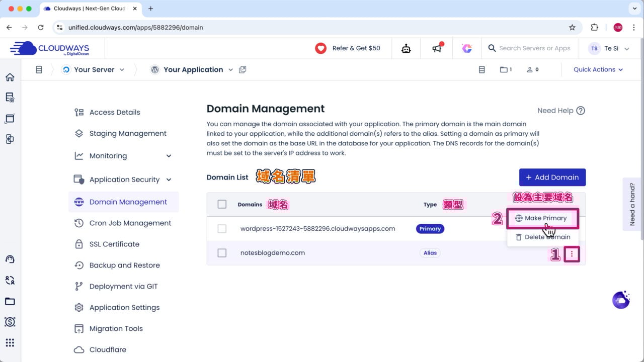
Task: Open application in new window icon
Action: tap(243, 70)
